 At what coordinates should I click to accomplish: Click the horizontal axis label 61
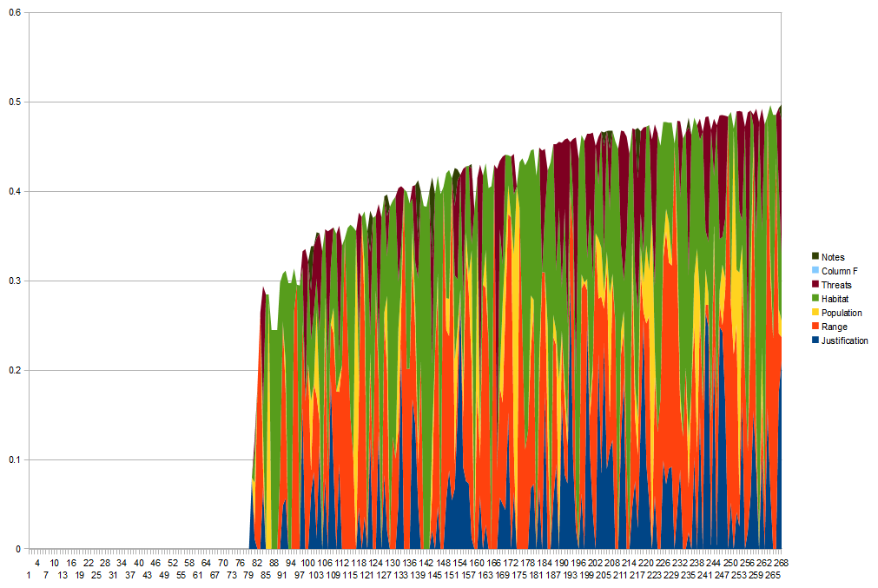click(x=198, y=575)
